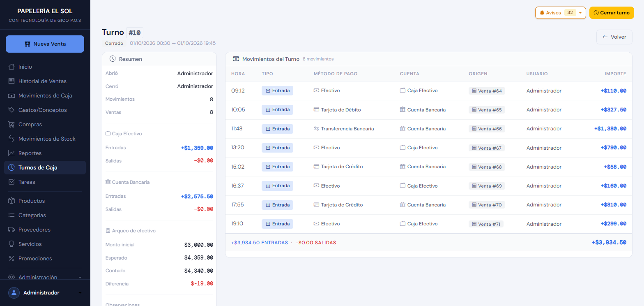Click the Transferencia Bancaria payment method
The height and width of the screenshot is (306, 644).
point(344,129)
